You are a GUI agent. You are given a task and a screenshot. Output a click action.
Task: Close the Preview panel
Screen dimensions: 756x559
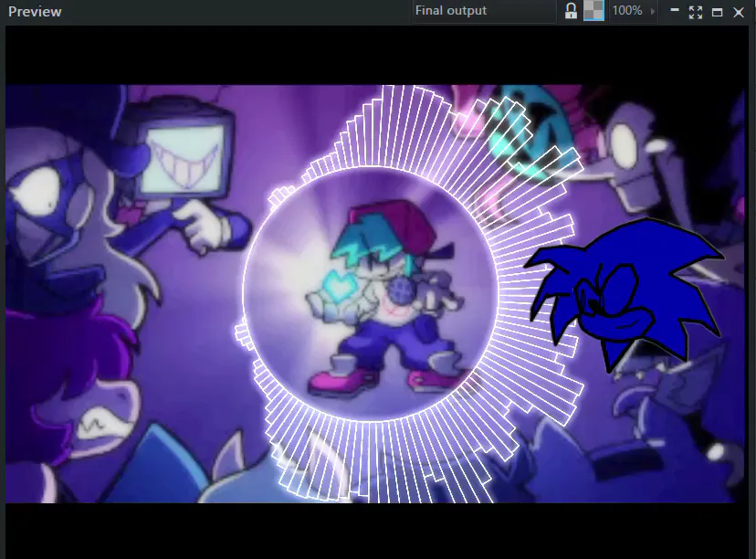[x=738, y=12]
